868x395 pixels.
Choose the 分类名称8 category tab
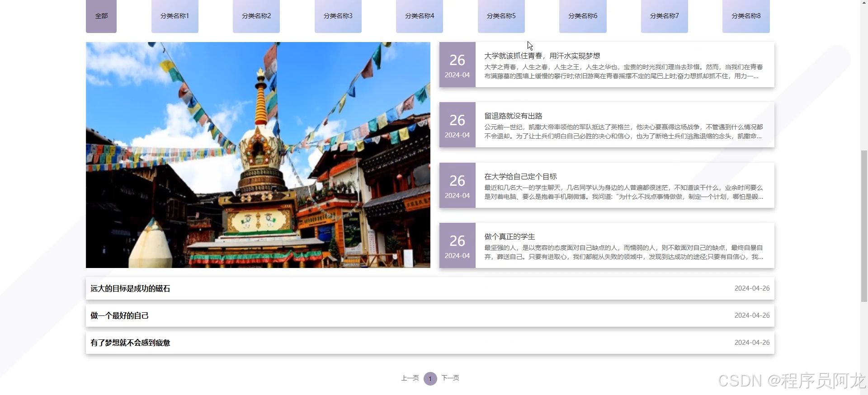(746, 16)
